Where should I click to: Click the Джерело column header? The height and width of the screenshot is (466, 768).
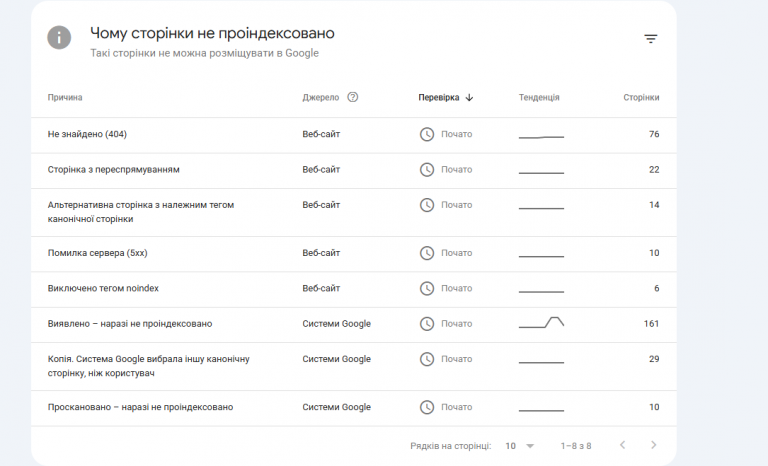pyautogui.click(x=320, y=98)
